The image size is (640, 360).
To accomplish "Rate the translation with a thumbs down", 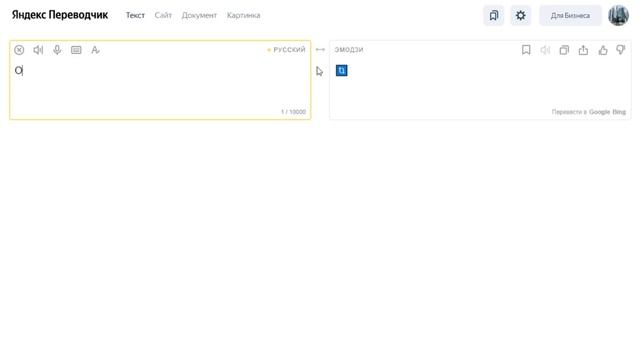I will (x=620, y=50).
